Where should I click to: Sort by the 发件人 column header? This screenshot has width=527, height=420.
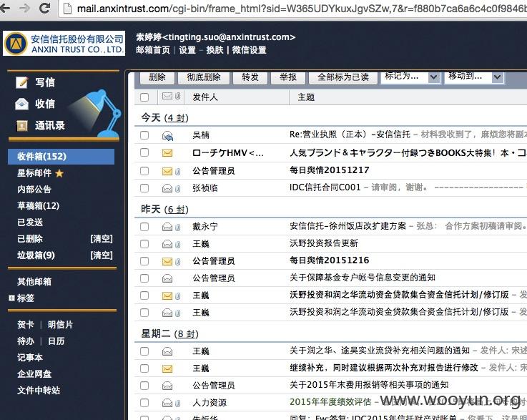(x=205, y=97)
